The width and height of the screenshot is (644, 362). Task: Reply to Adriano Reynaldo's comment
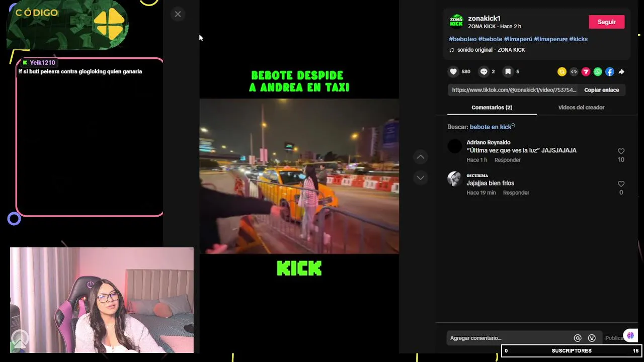(507, 160)
